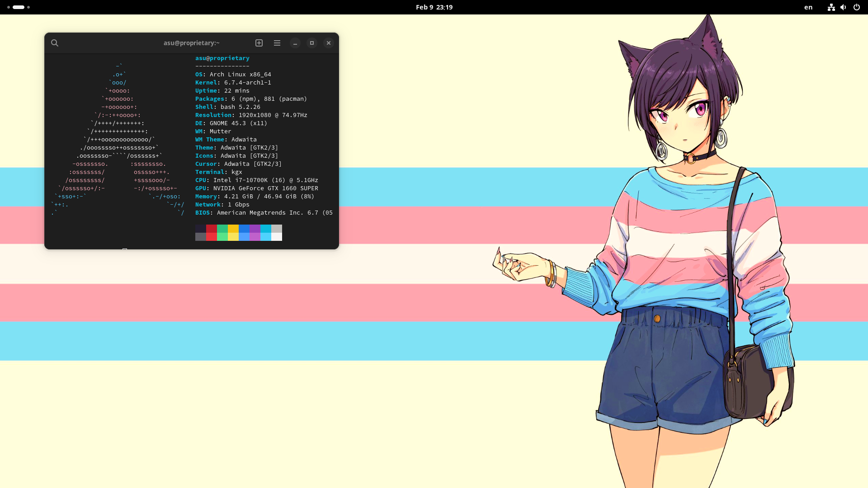Open the GNOME Activities workspace indicator
The image size is (868, 488).
19,7
